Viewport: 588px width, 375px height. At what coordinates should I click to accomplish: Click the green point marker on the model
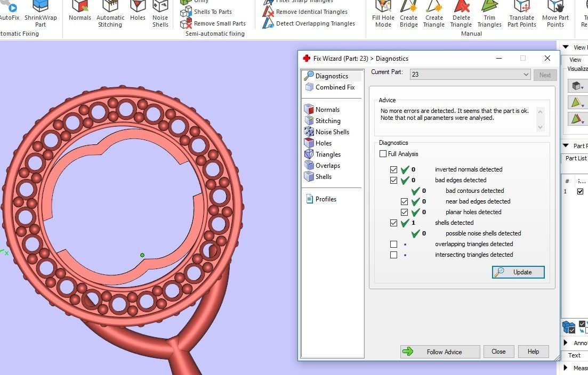click(142, 255)
